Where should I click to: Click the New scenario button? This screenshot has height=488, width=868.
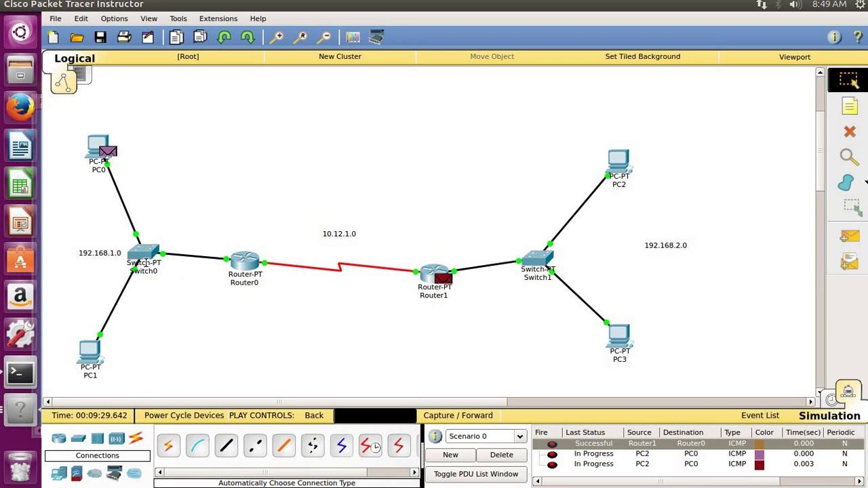tap(450, 455)
